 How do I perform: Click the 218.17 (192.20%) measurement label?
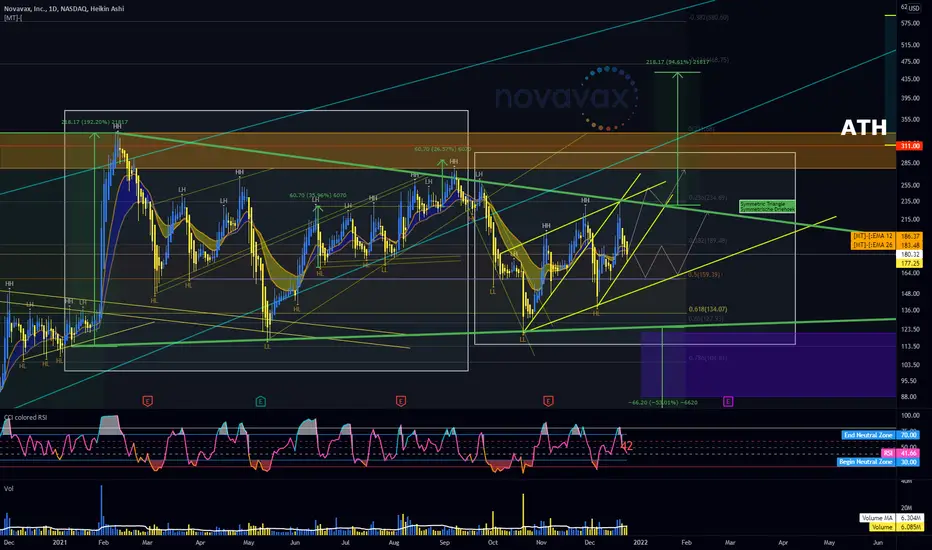point(95,122)
